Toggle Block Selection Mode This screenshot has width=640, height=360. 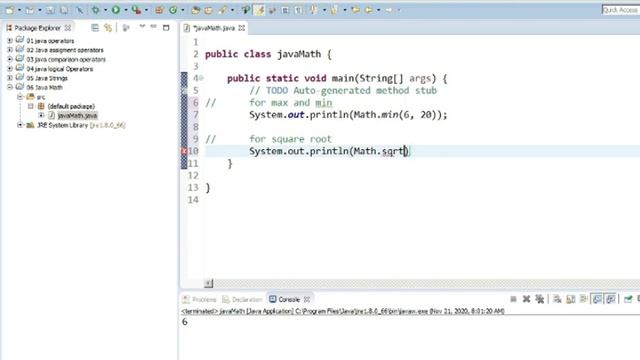[x=285, y=10]
